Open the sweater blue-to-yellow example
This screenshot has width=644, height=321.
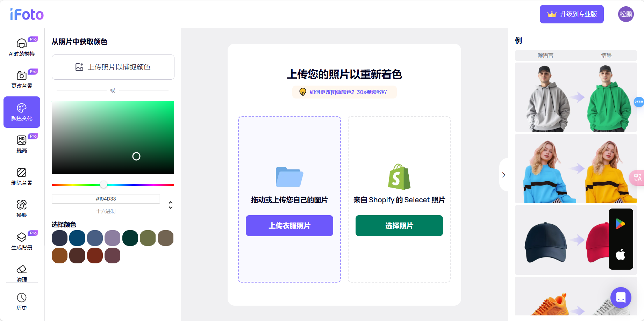click(x=576, y=168)
